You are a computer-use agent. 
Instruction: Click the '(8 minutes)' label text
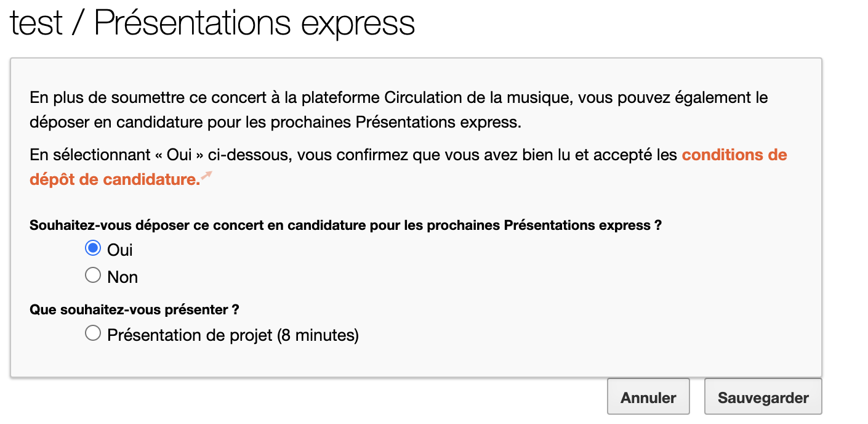[318, 335]
